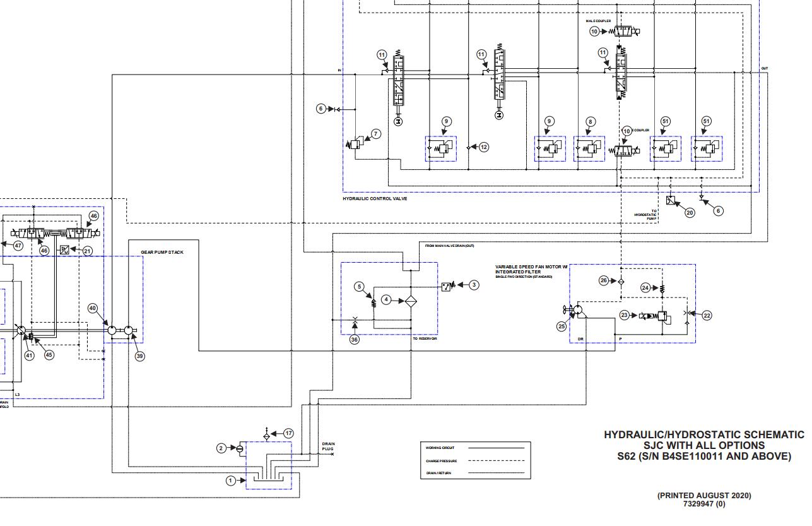Click the TO RESERVOIR label
This screenshot has height=526, width=812.
pyautogui.click(x=425, y=338)
